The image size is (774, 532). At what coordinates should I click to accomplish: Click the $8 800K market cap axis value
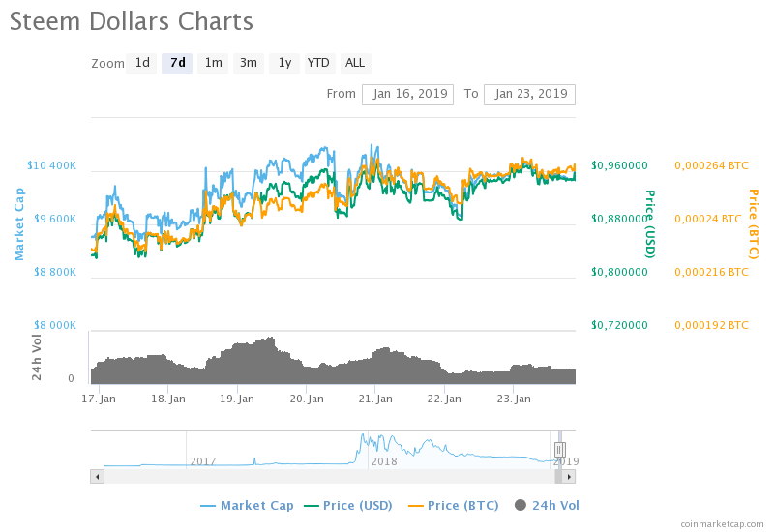[x=55, y=272]
